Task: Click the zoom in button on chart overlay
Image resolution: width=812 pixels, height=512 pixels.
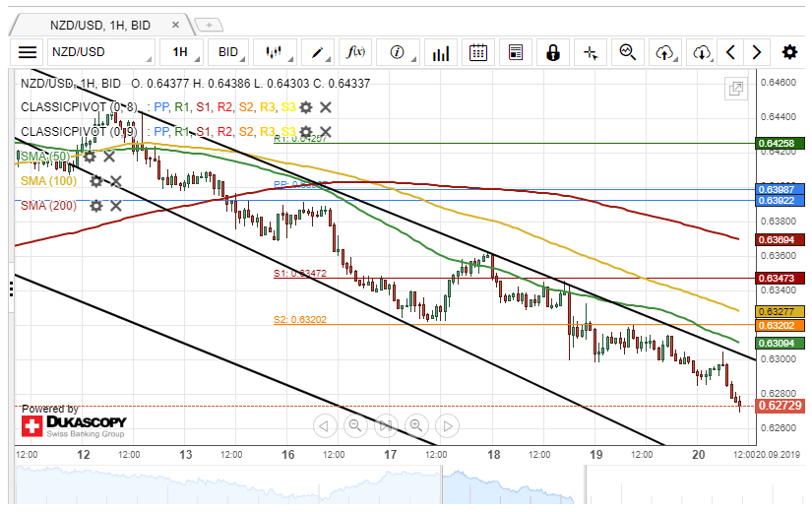Action: (x=416, y=425)
